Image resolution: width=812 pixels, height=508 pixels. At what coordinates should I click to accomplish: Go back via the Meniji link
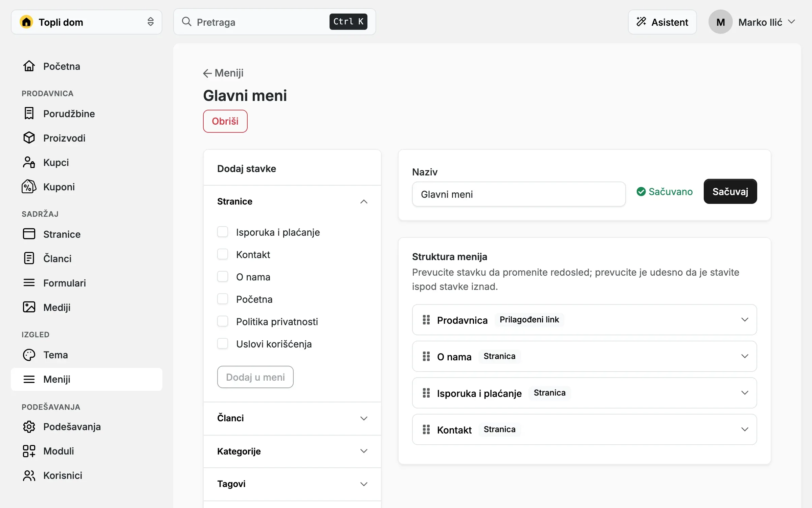click(x=223, y=73)
